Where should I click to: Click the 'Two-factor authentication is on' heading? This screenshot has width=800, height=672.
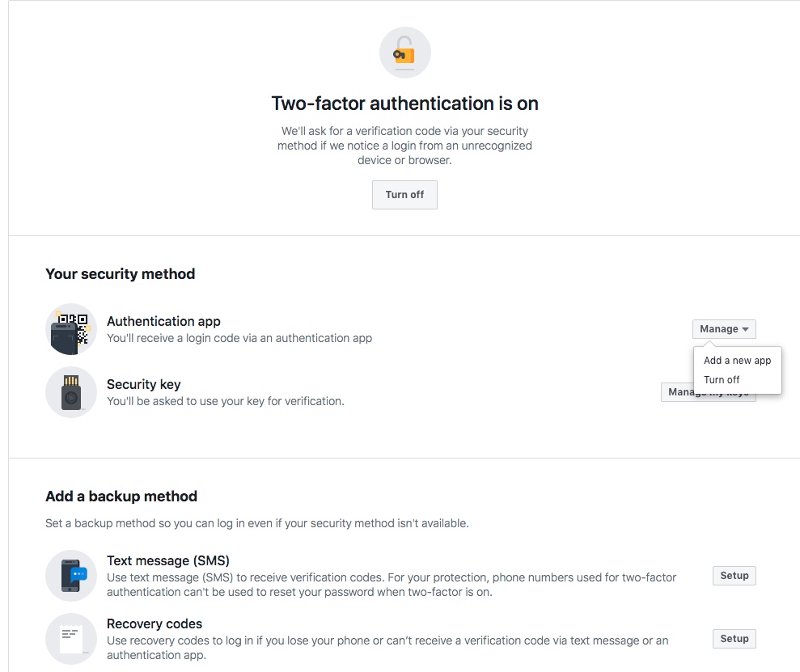click(404, 104)
